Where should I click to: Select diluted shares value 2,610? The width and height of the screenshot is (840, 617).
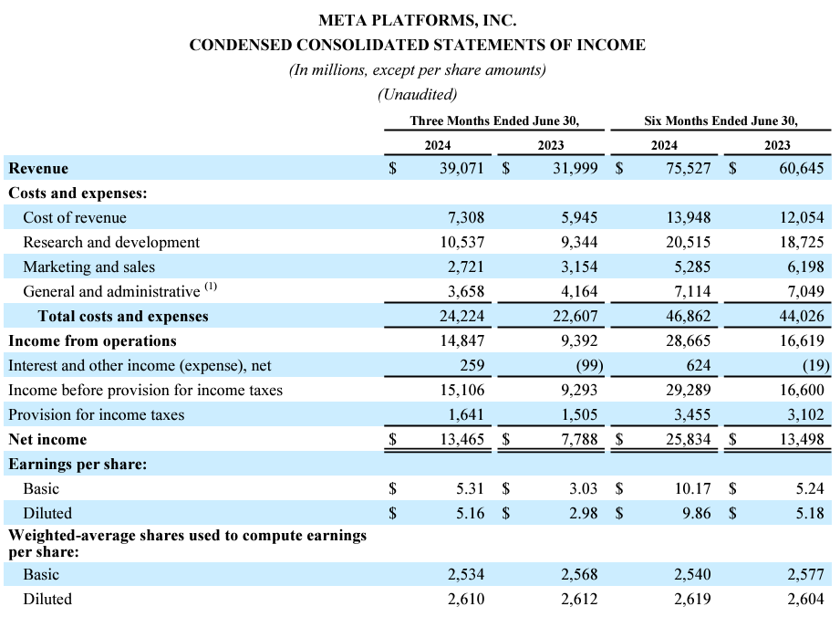pos(466,600)
